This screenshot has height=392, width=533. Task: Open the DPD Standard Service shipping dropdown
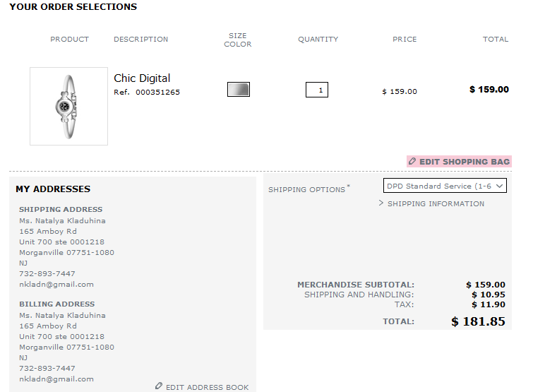tap(438, 186)
